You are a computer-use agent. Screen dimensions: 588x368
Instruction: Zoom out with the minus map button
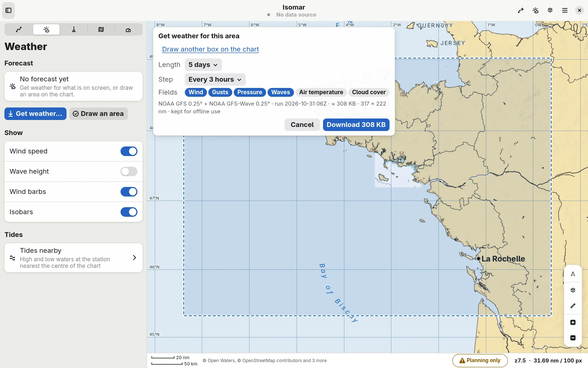[573, 338]
